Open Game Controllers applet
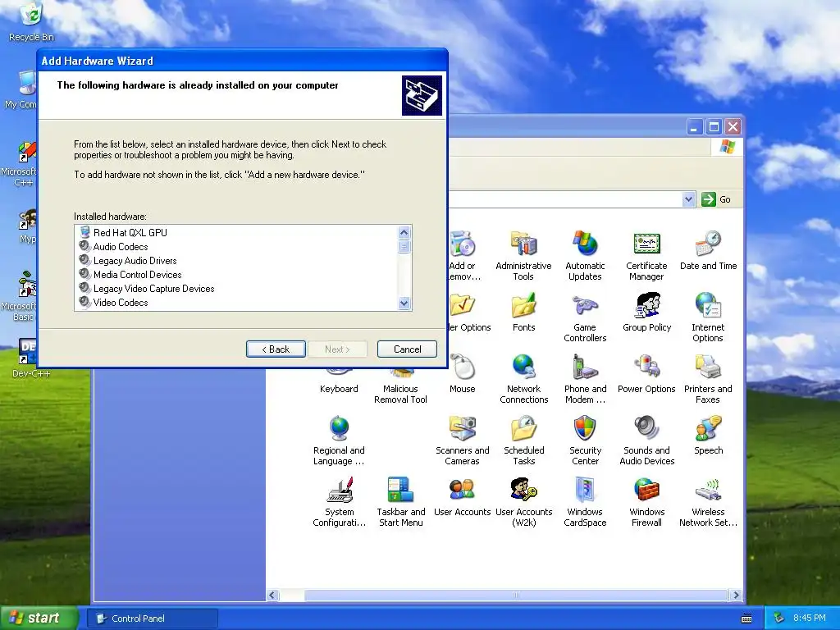Screen dimensions: 840x630 pos(585,317)
